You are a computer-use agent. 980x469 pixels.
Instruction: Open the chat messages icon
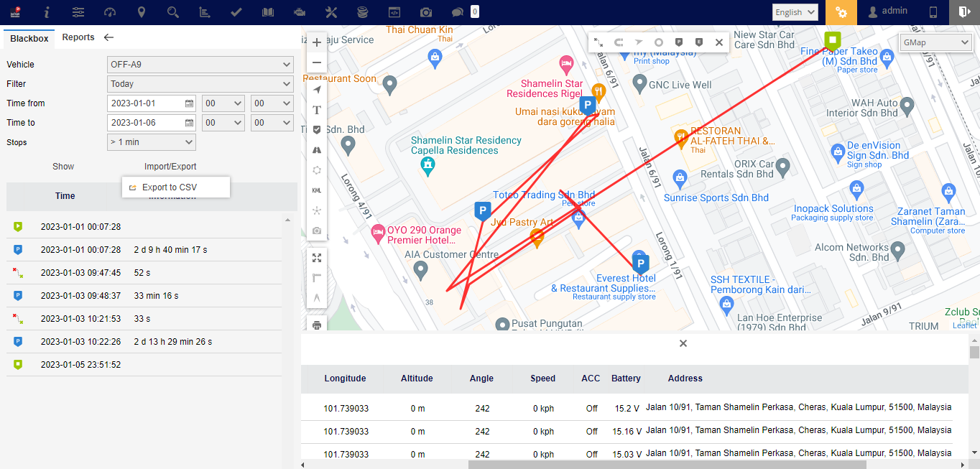point(457,12)
